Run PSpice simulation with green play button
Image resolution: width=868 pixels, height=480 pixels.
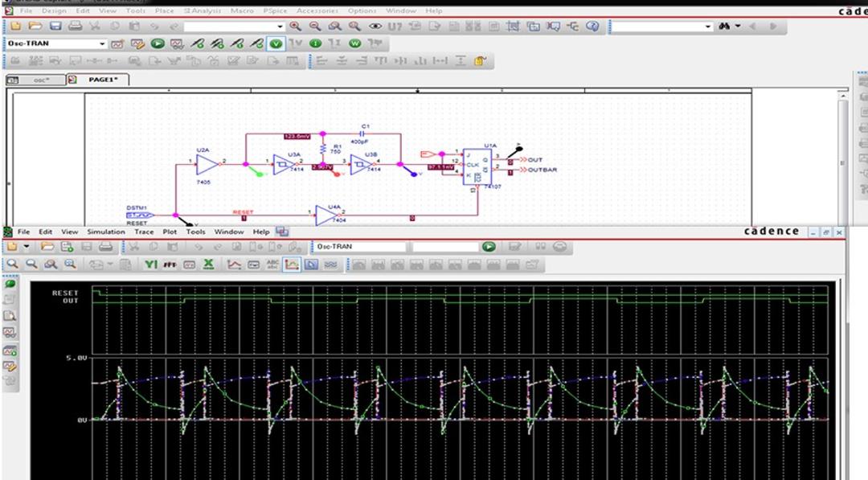point(158,43)
